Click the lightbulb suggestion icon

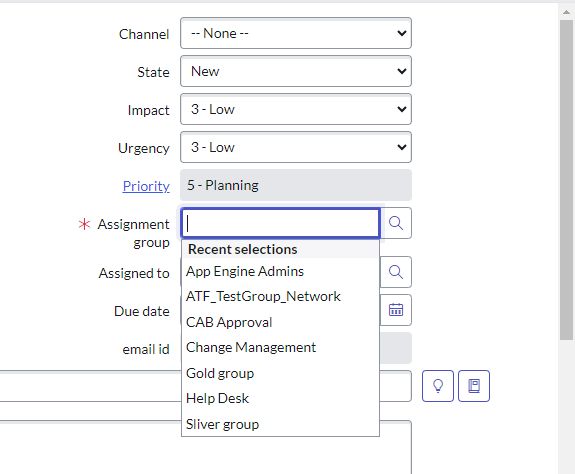click(438, 386)
